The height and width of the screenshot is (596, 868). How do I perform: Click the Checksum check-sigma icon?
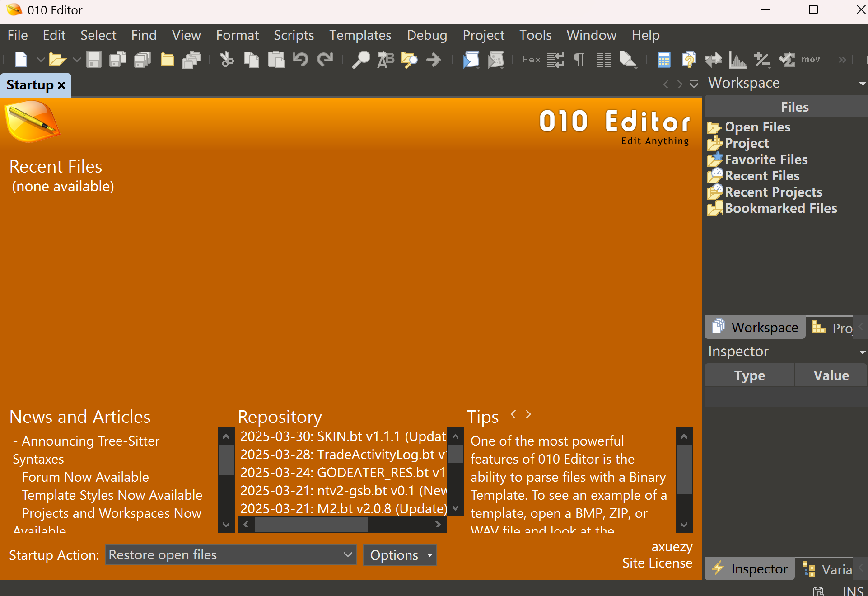[787, 59]
